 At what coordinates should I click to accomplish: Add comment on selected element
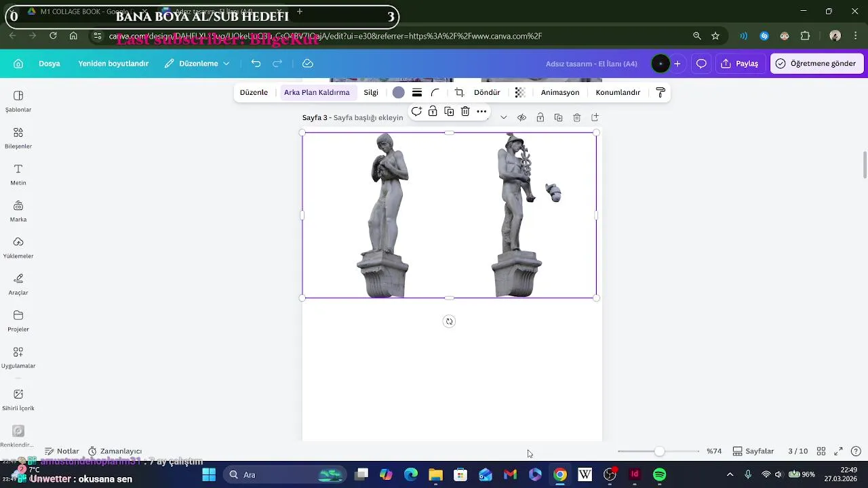(416, 111)
